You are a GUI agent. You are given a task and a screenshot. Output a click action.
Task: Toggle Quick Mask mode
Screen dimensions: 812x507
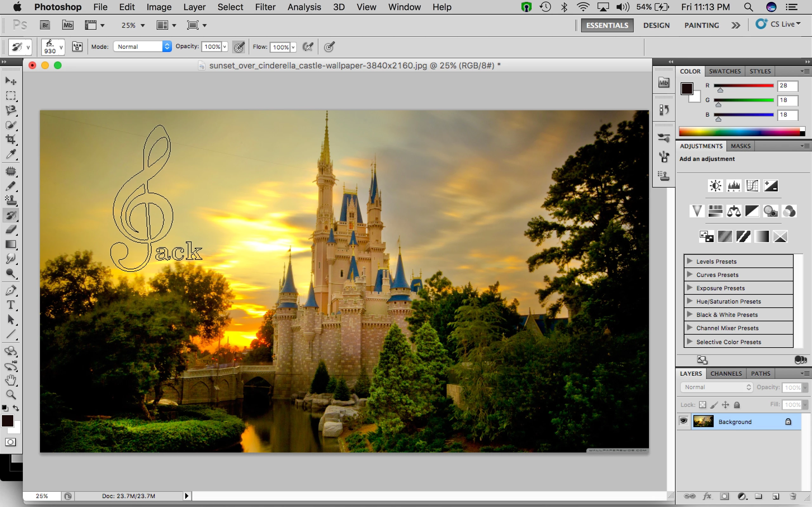(x=11, y=442)
